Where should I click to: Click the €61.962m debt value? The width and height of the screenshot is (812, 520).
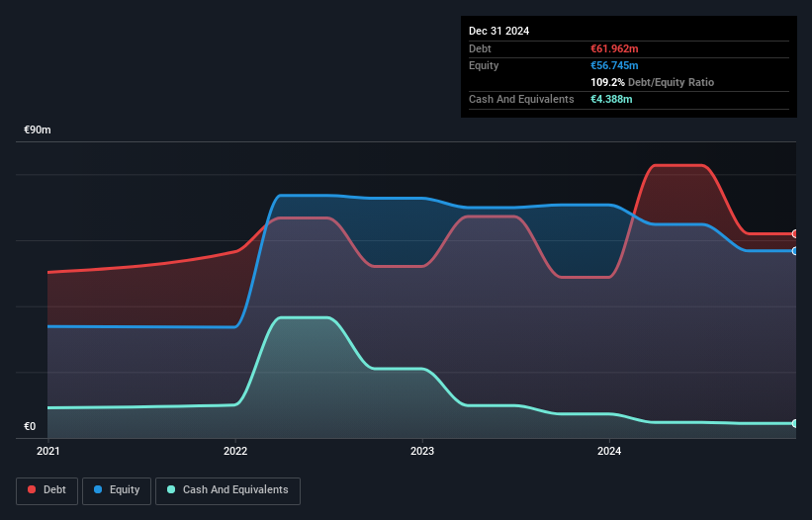point(615,48)
